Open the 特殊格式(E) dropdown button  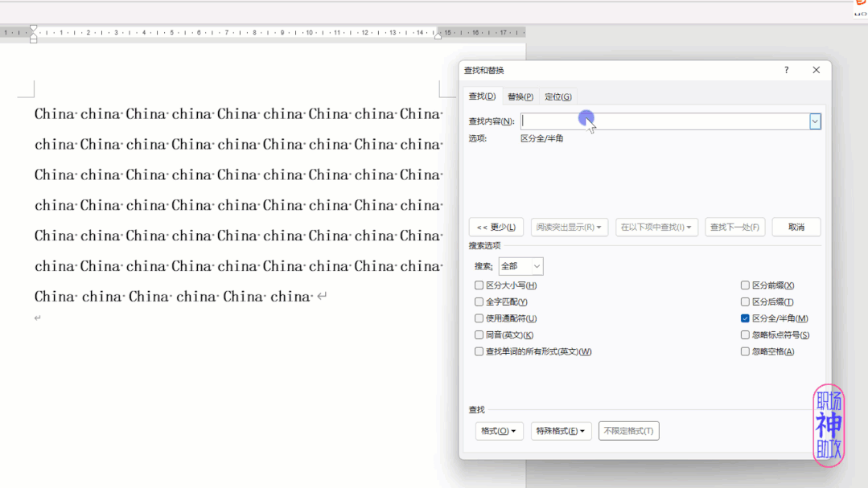561,431
